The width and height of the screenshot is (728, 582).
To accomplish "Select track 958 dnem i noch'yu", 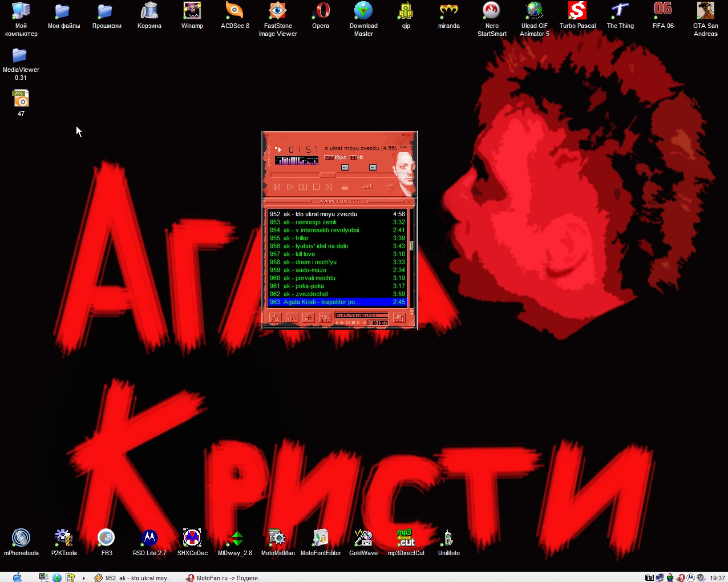I will [337, 262].
